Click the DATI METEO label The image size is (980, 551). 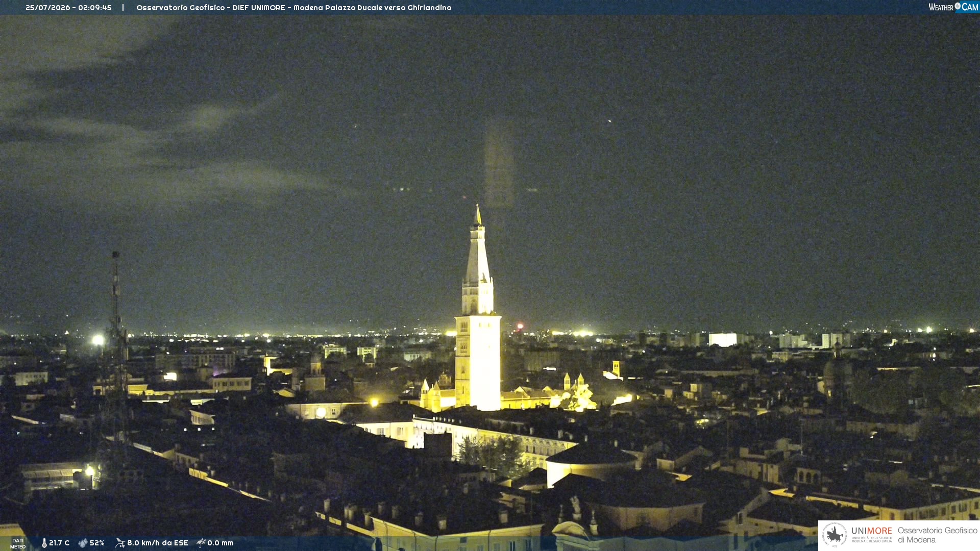click(18, 543)
